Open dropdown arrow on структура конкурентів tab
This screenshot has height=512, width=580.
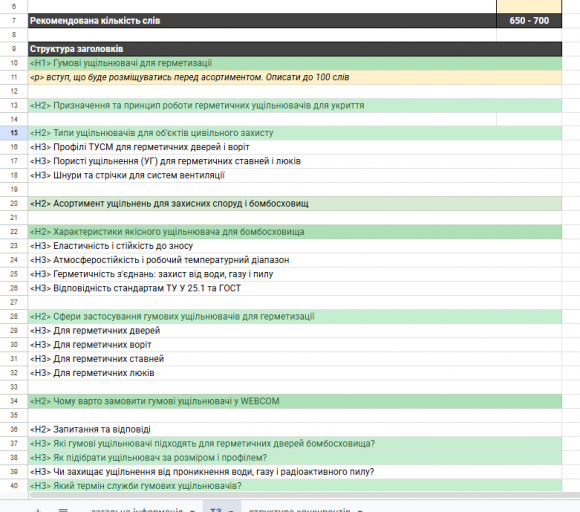[x=360, y=511]
